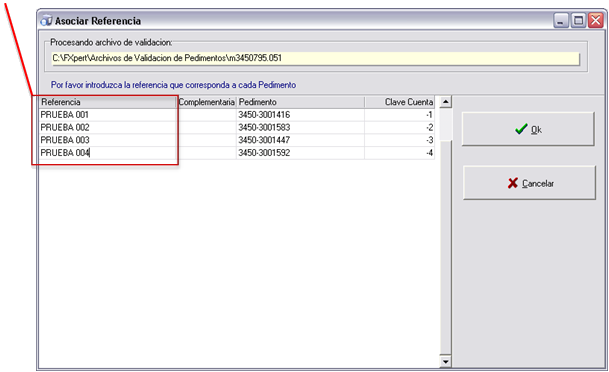The width and height of the screenshot is (609, 372).
Task: Click the Referencia column header
Action: [x=108, y=102]
